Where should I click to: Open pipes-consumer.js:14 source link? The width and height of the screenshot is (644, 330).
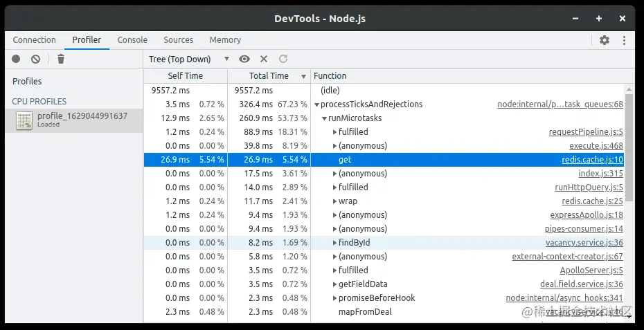[584, 228]
